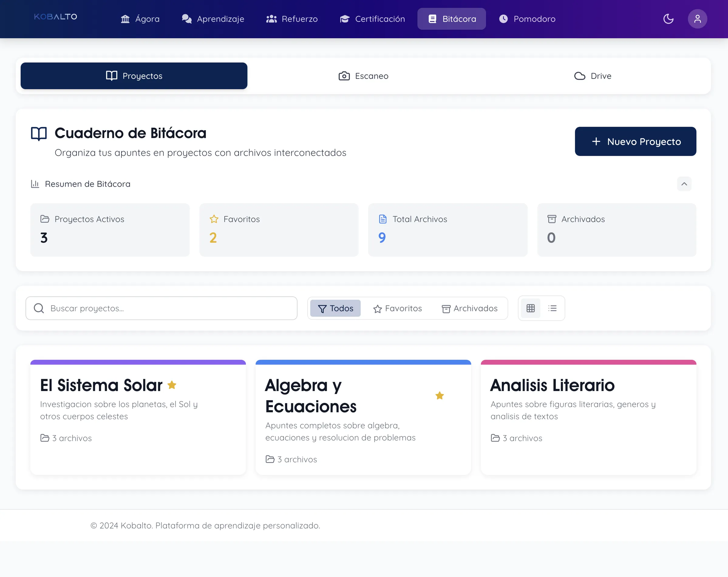Click the Kobalto logo

coord(56,17)
